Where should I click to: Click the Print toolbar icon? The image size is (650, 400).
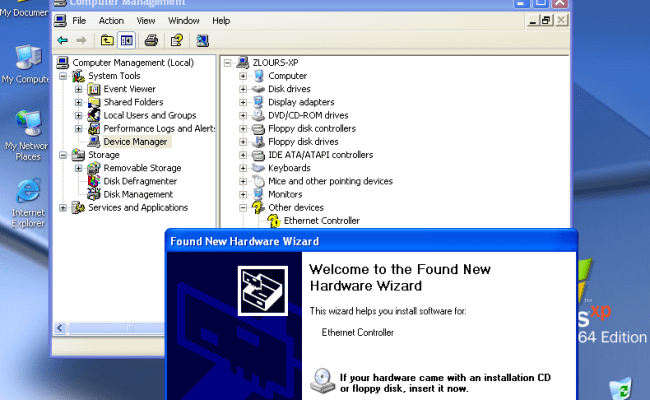point(151,40)
